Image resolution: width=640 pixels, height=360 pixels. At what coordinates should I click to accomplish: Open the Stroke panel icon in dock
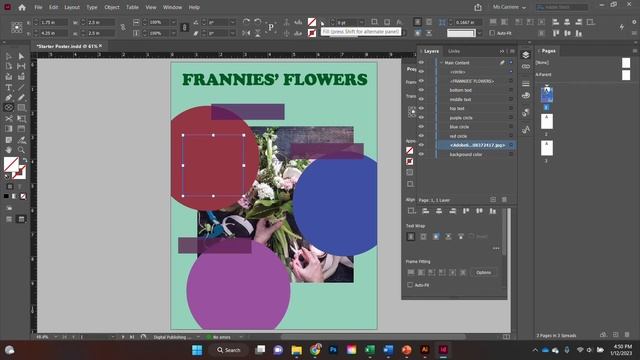click(x=526, y=84)
